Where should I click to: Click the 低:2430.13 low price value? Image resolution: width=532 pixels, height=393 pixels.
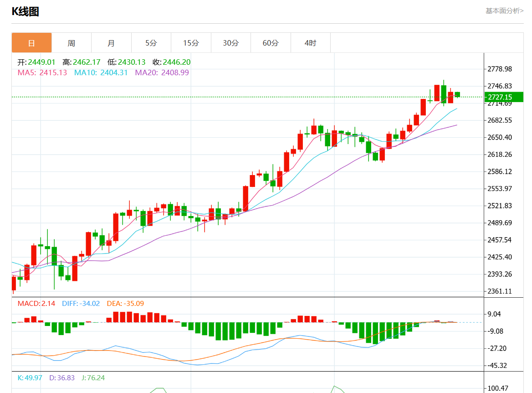click(126, 62)
